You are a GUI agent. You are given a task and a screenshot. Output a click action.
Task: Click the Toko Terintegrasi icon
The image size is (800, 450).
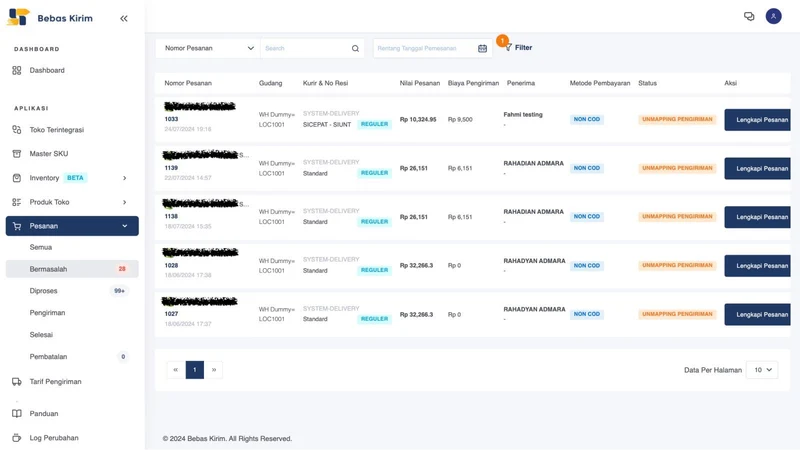click(17, 130)
